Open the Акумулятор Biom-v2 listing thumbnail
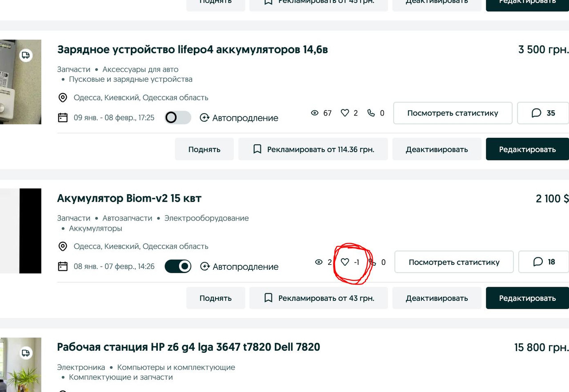The image size is (569, 392). 20,231
